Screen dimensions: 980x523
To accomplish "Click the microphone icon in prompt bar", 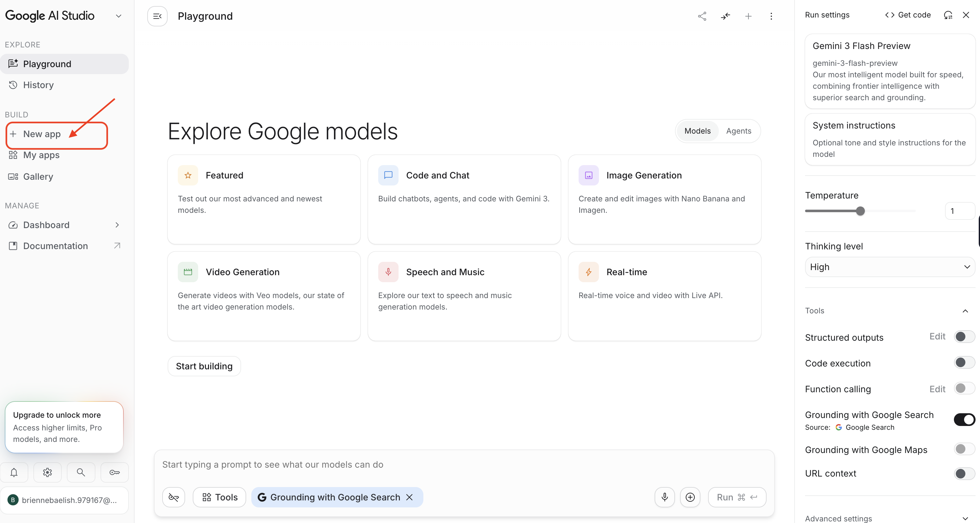I will (x=664, y=497).
